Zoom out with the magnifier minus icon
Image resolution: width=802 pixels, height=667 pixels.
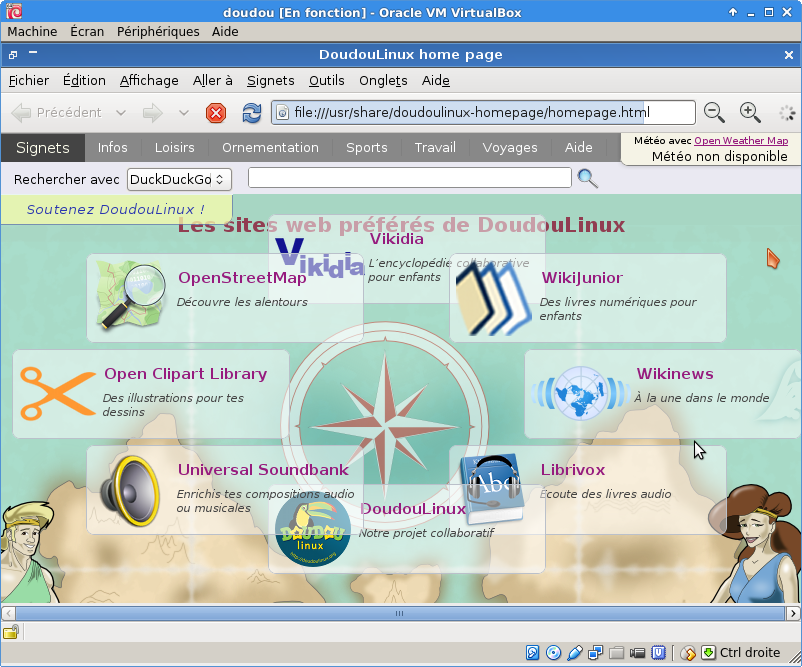(714, 113)
